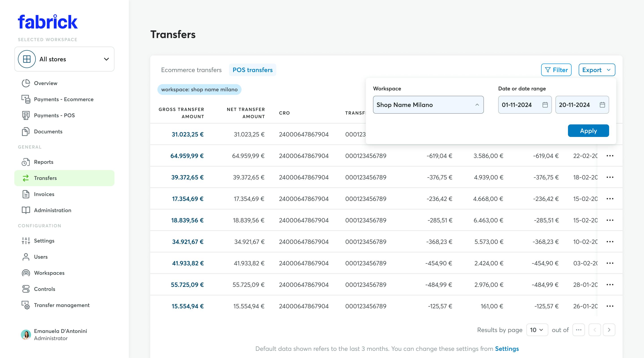Click Apply button to filter results
644x358 pixels.
click(589, 130)
